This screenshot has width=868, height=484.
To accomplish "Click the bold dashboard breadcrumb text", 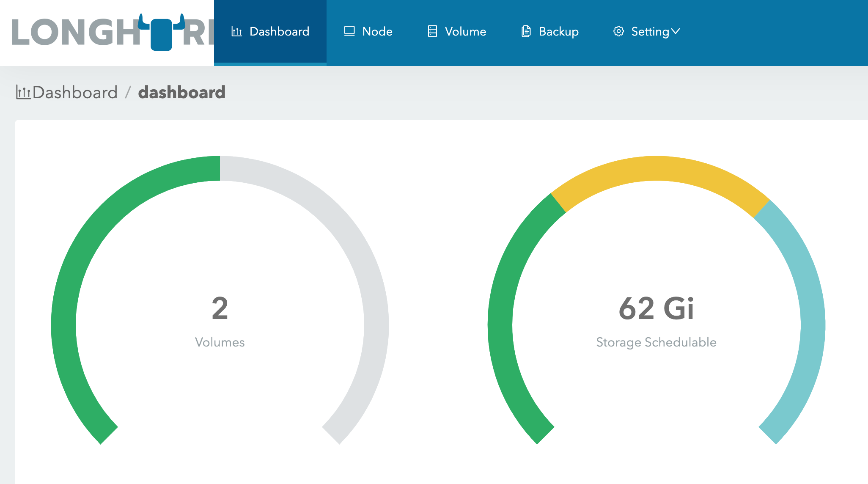I will (181, 92).
